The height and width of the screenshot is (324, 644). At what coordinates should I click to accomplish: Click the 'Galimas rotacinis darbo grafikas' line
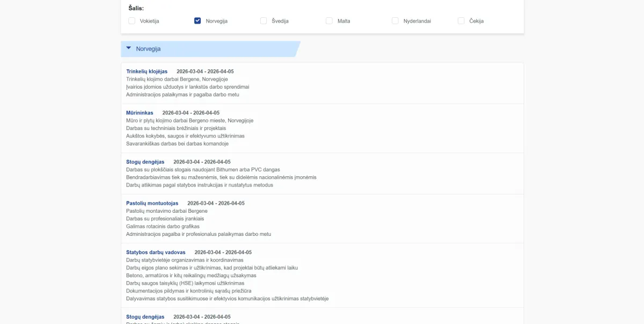pos(163,226)
